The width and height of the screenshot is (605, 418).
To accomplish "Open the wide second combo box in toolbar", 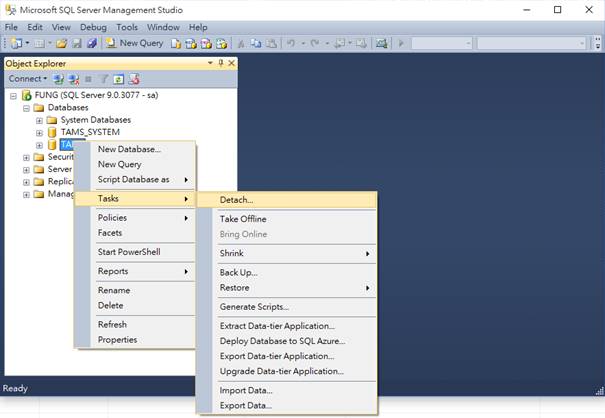I will (x=532, y=43).
